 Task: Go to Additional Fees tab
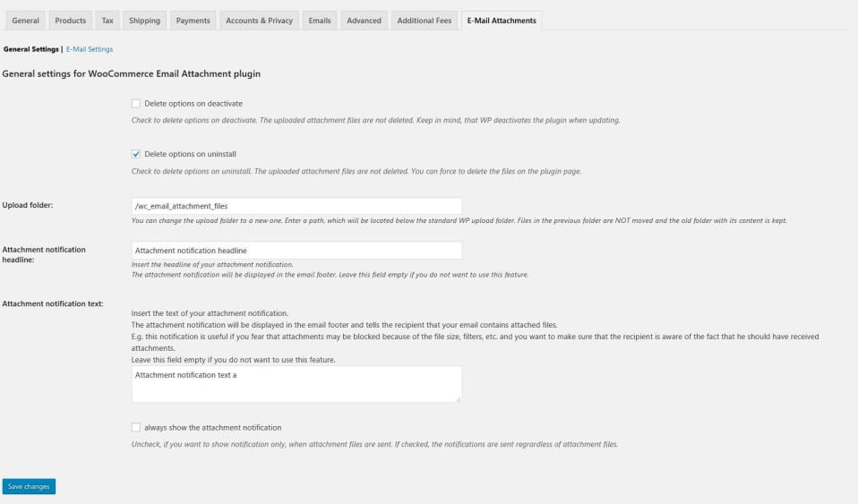[425, 21]
